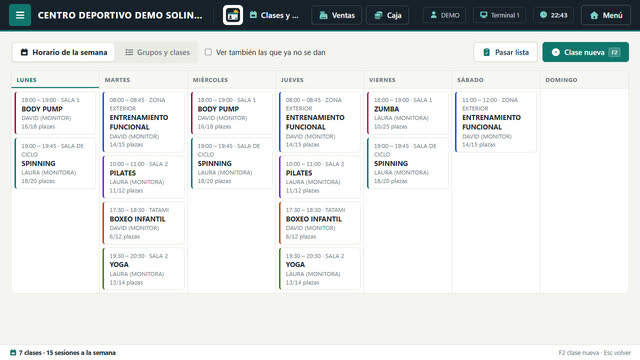The width and height of the screenshot is (640, 360).
Task: Open Tuesday's Boxeo Infantil card
Action: click(x=143, y=223)
